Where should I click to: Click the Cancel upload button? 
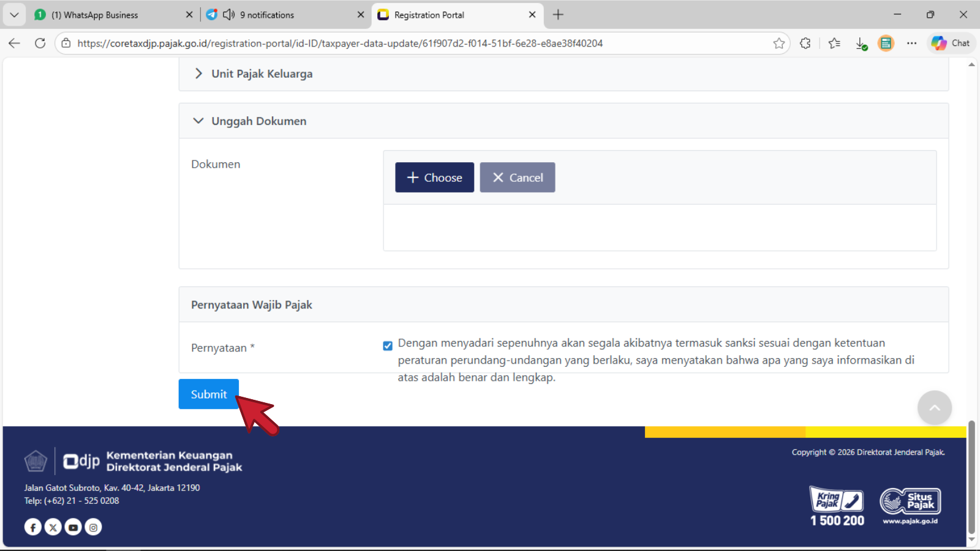517,178
